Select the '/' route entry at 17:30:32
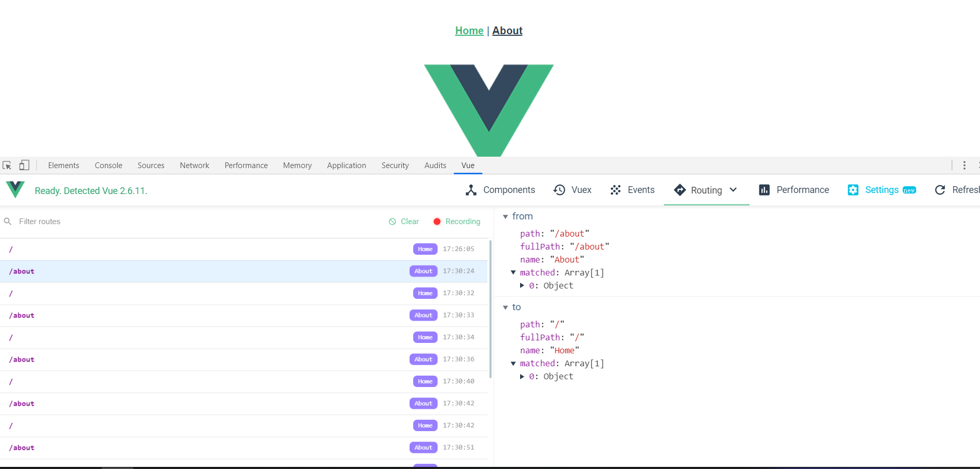 point(243,293)
